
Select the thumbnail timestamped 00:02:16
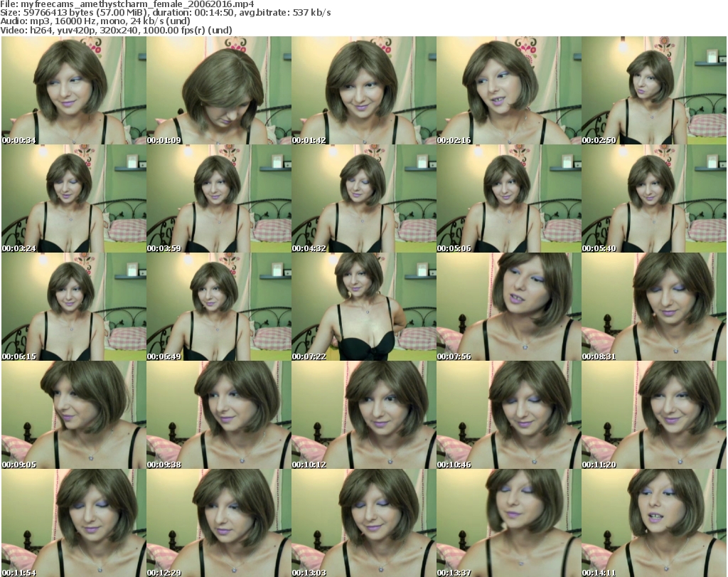tap(509, 90)
